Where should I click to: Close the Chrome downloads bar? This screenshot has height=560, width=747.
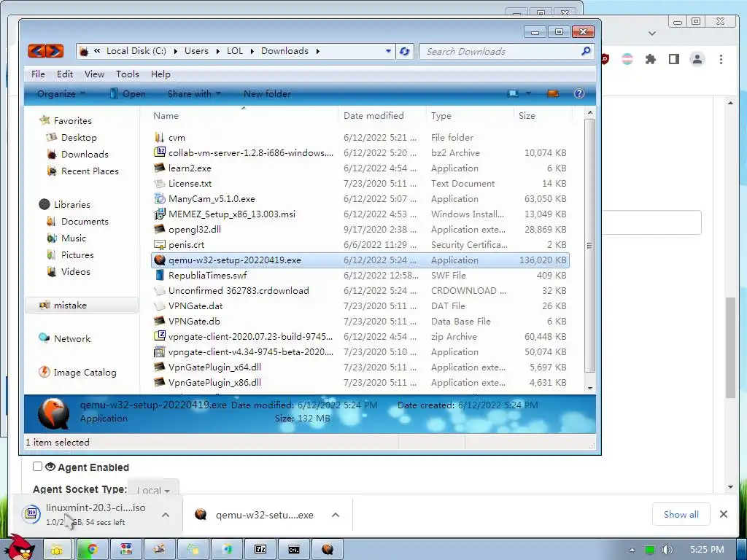724,514
